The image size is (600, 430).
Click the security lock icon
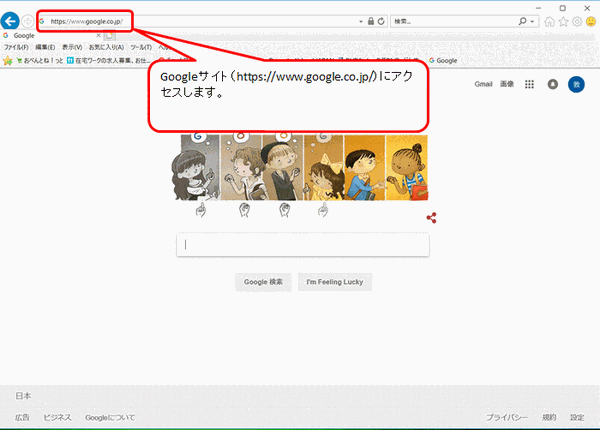[371, 21]
